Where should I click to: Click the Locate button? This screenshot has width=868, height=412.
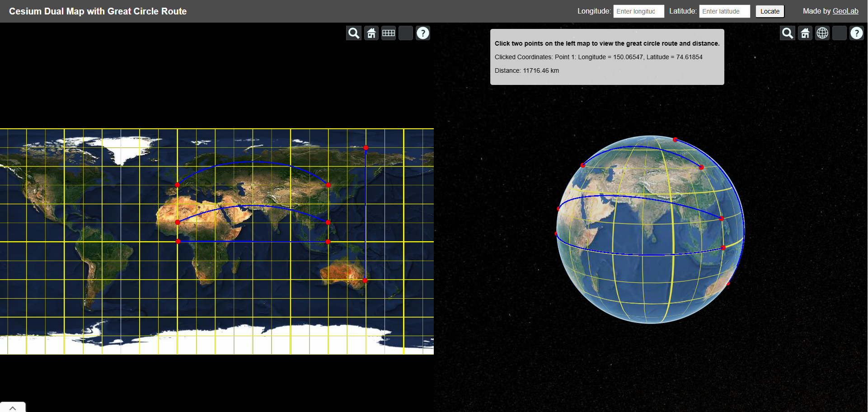point(770,11)
